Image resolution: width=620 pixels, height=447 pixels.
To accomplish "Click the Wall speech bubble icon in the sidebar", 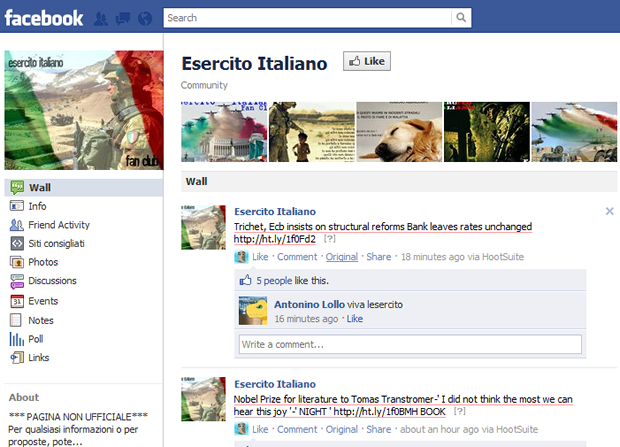I will click(x=17, y=188).
